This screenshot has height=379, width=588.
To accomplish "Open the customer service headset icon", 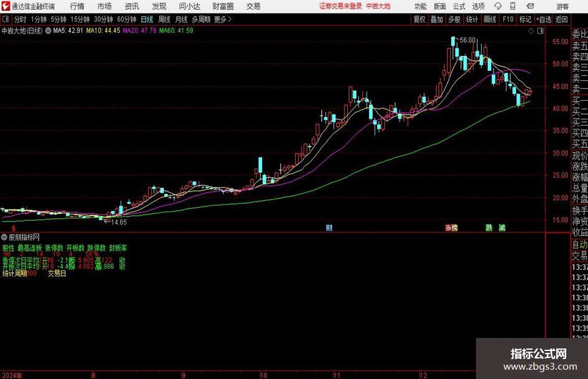I will [x=498, y=6].
